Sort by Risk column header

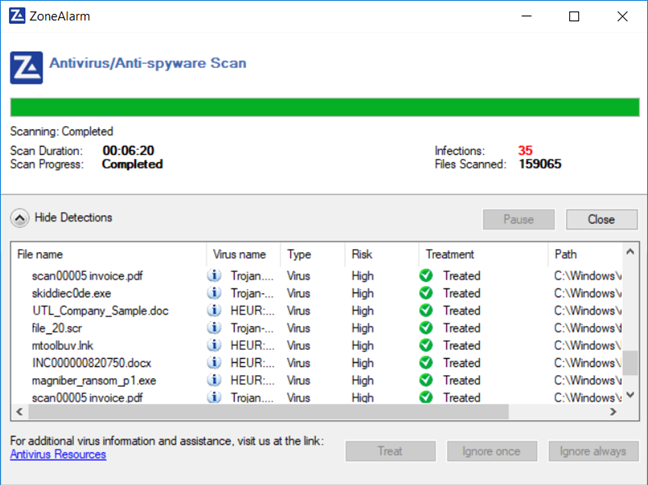click(382, 254)
